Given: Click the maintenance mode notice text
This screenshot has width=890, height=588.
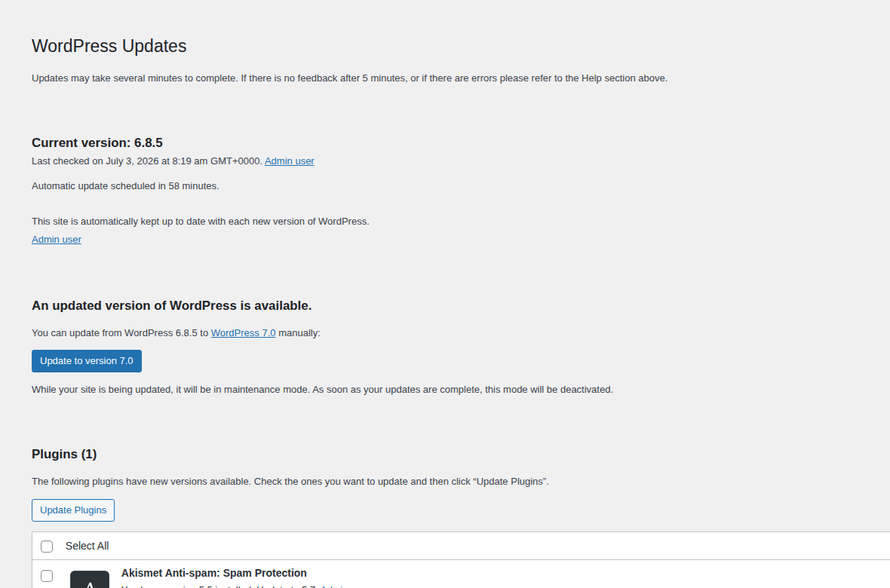Looking at the screenshot, I should (322, 390).
